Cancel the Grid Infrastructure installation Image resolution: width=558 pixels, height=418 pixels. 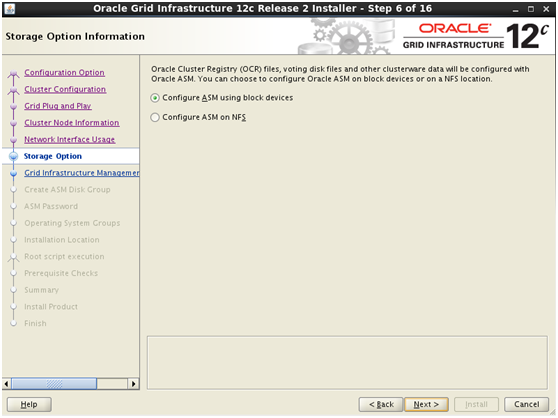[526, 404]
